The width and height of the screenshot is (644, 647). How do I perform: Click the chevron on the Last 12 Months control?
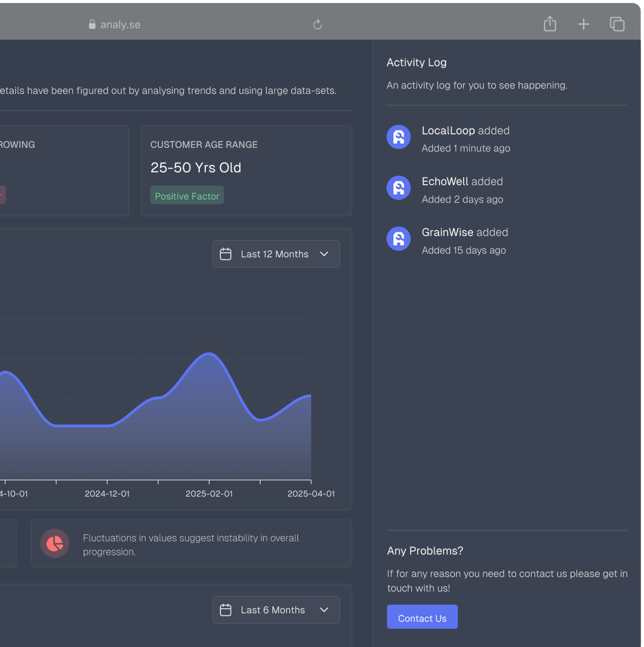(x=324, y=254)
